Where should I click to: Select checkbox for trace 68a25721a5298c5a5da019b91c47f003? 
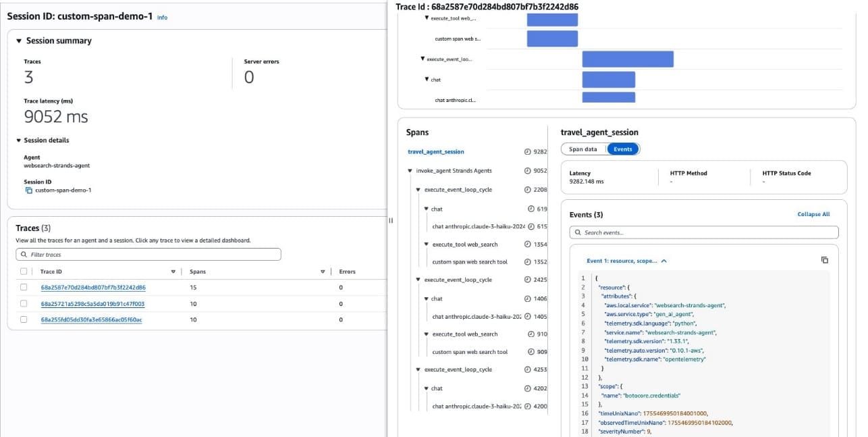point(24,303)
